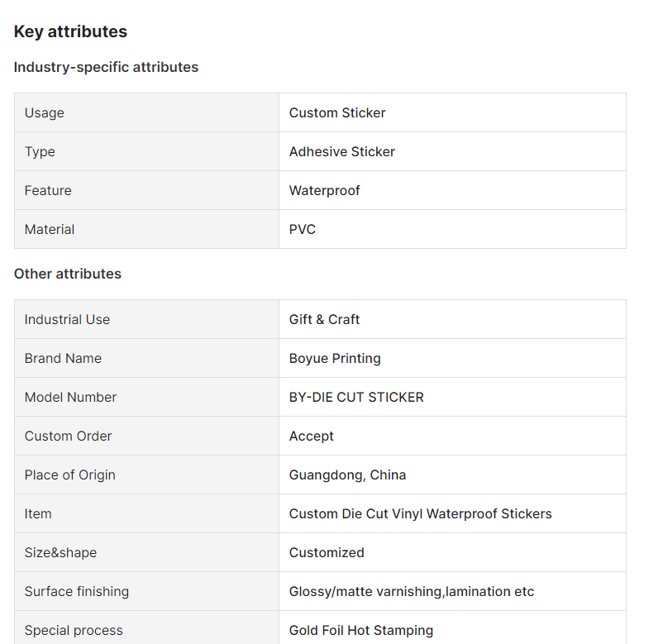Select the Surface finishing label
Image resolution: width=668 pixels, height=644 pixels.
point(77,592)
